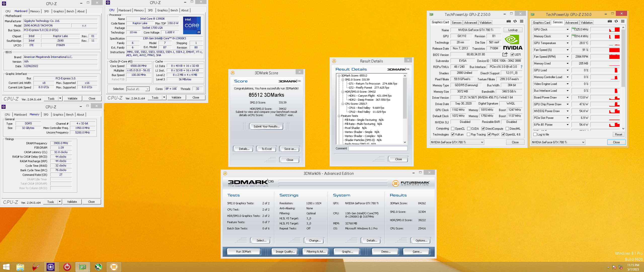644x272 pixels.
Task: Open hamburger menu in GPU-Z Sensors window
Action: point(623,21)
